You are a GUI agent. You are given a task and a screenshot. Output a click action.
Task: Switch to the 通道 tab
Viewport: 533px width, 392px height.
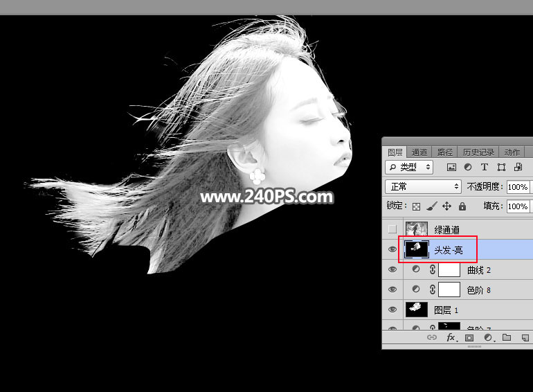[419, 152]
